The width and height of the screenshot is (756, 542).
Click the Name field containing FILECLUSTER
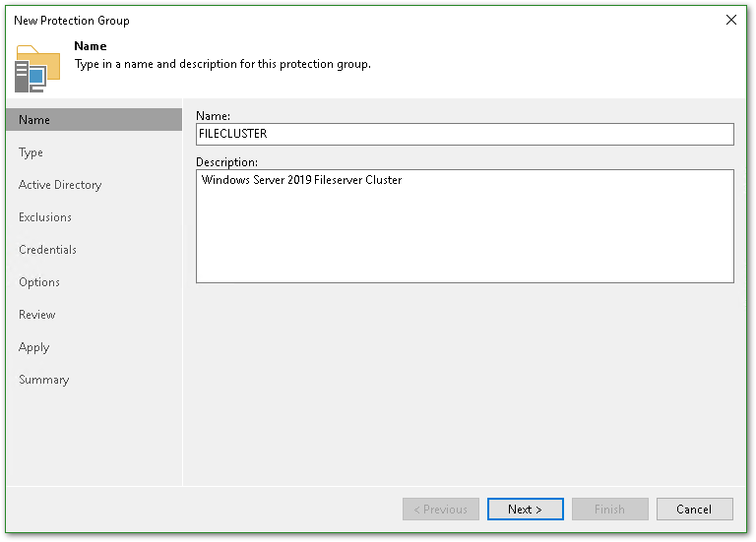(x=465, y=134)
